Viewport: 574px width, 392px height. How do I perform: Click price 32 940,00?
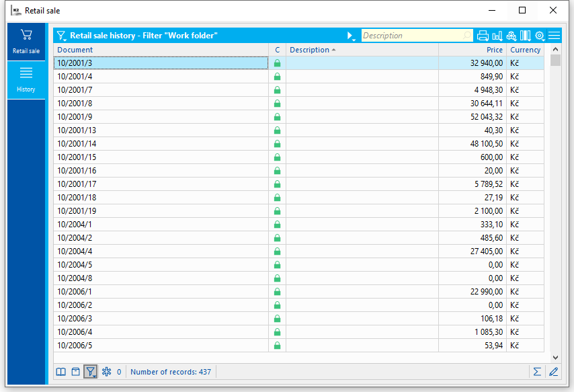pyautogui.click(x=487, y=63)
